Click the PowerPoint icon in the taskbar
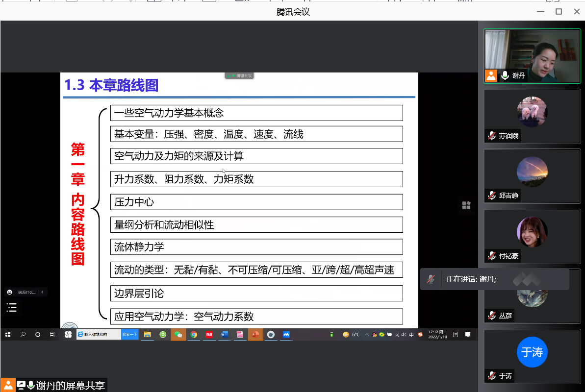The height and width of the screenshot is (392, 585). coord(255,335)
